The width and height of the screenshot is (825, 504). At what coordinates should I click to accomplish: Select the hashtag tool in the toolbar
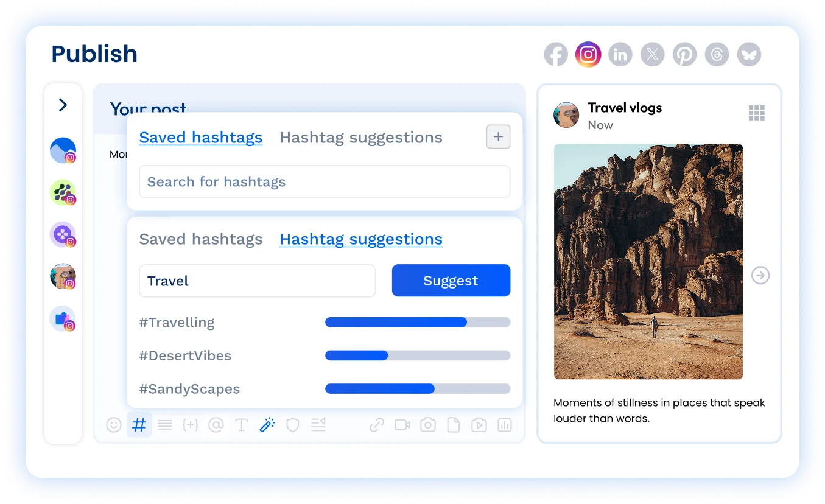pyautogui.click(x=139, y=424)
